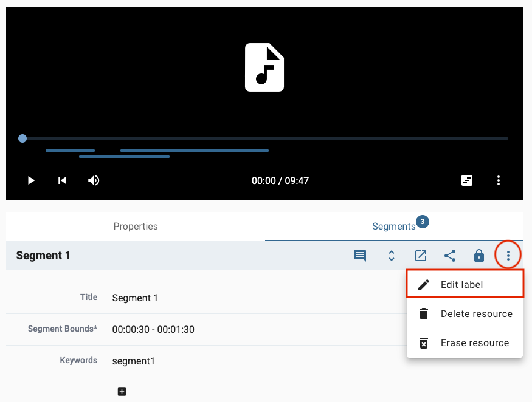Click the pencil icon next to Edit label
This screenshot has width=532, height=402.
coord(424,283)
